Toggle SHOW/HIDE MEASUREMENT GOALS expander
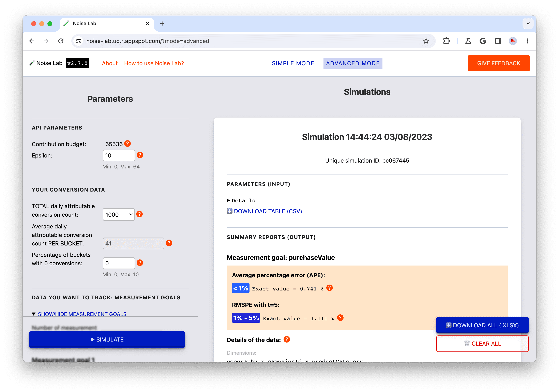Viewport: 559px width, 392px height. coord(82,313)
